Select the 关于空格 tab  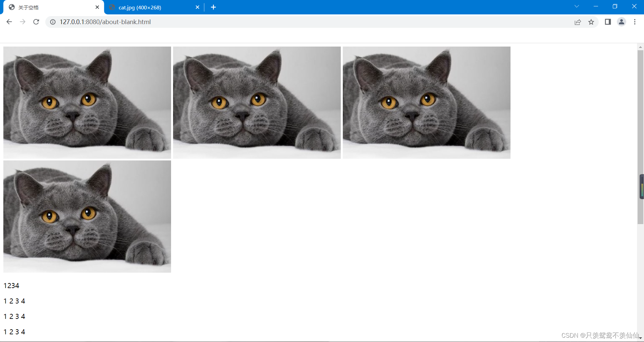click(x=54, y=7)
